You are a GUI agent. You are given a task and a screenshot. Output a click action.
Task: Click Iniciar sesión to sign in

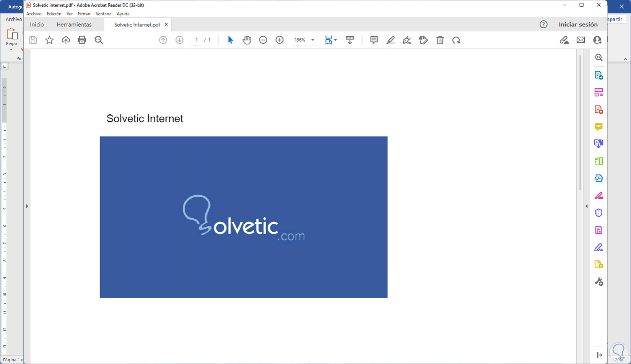[578, 24]
